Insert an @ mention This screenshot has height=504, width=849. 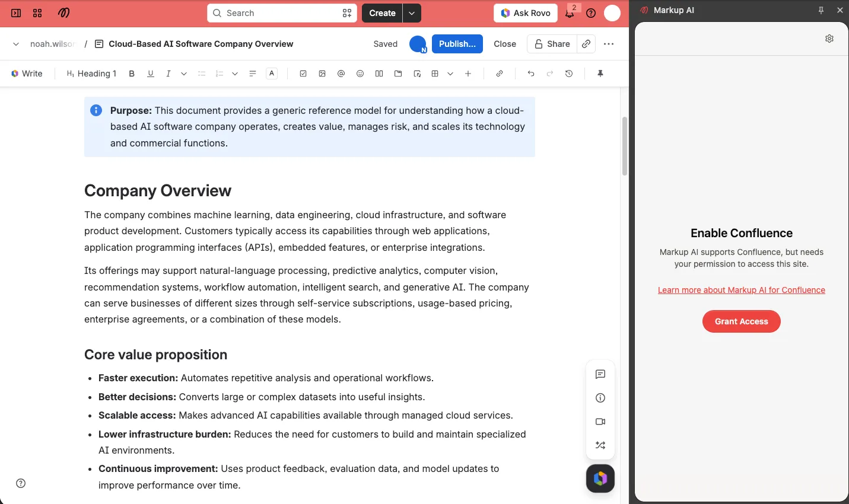(341, 74)
